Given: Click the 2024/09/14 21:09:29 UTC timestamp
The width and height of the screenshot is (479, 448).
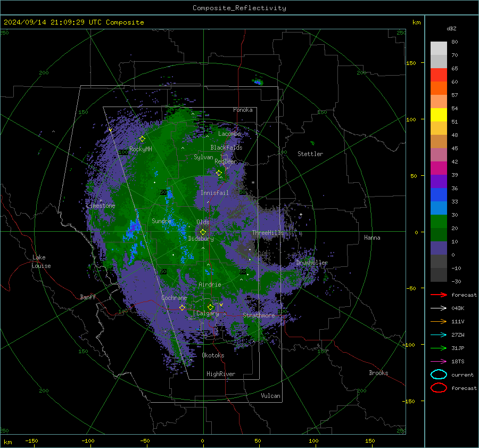Looking at the screenshot, I should pyautogui.click(x=73, y=22).
